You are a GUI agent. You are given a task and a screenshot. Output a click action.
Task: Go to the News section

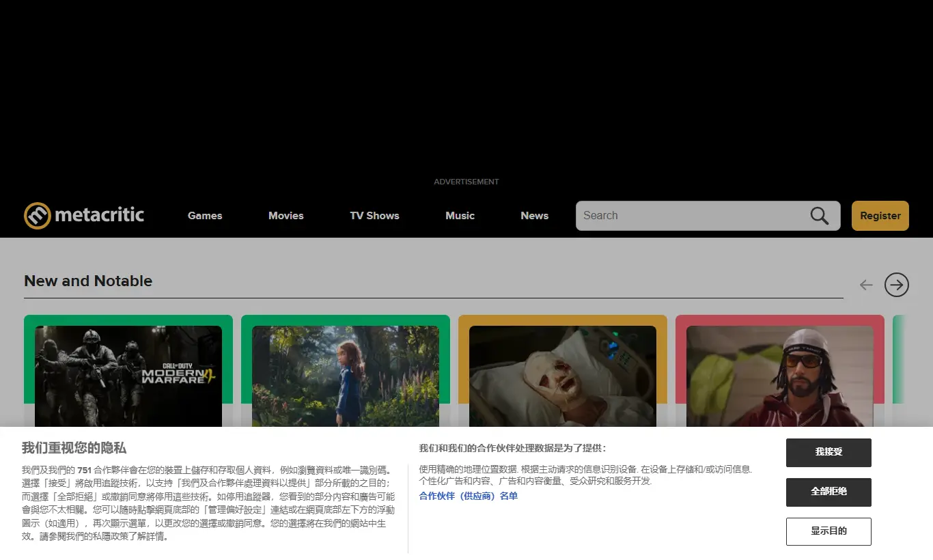tap(534, 216)
